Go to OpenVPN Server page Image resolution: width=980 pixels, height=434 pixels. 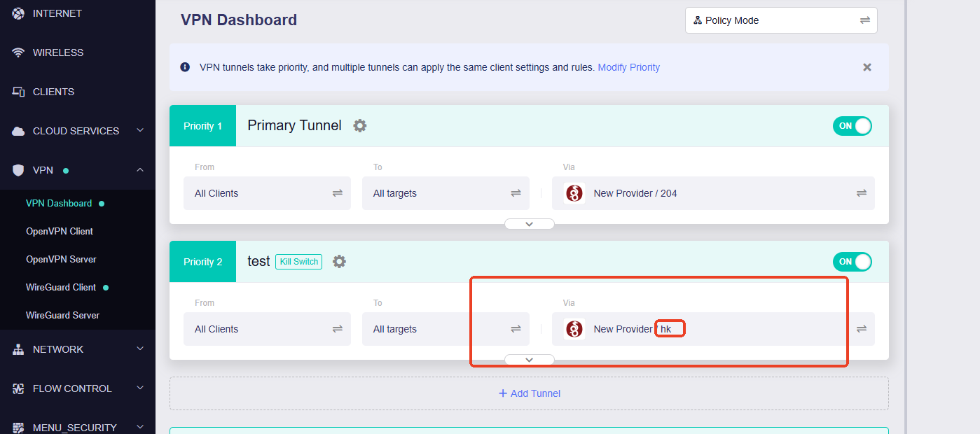click(61, 259)
